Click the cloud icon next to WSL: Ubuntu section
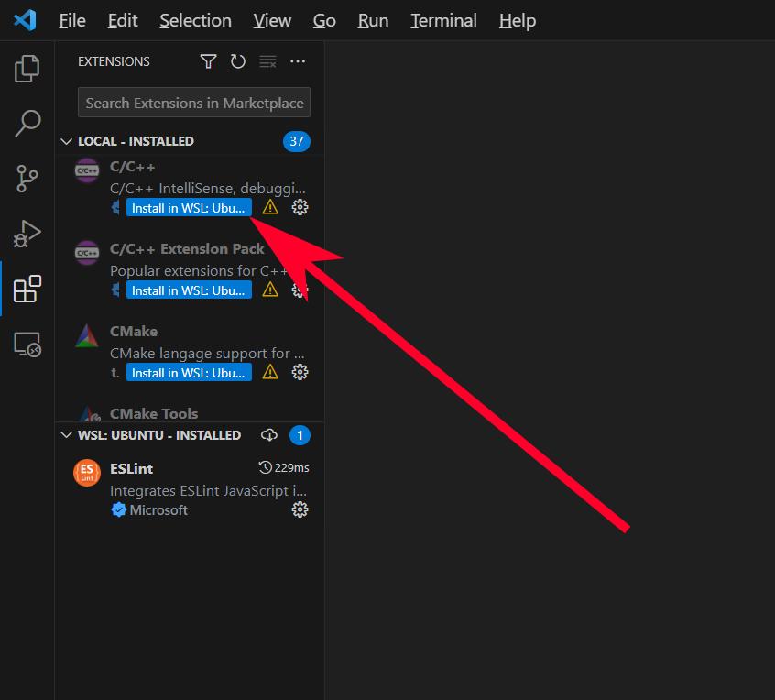775x700 pixels. click(268, 434)
